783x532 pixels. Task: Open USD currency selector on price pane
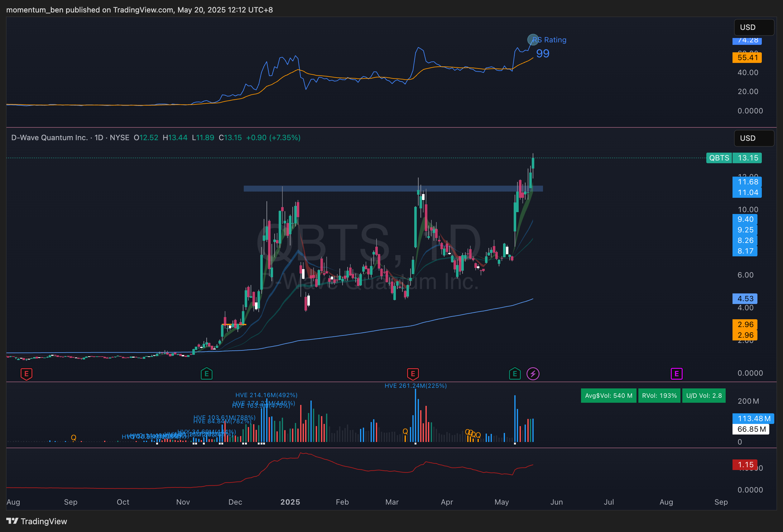[x=754, y=138]
